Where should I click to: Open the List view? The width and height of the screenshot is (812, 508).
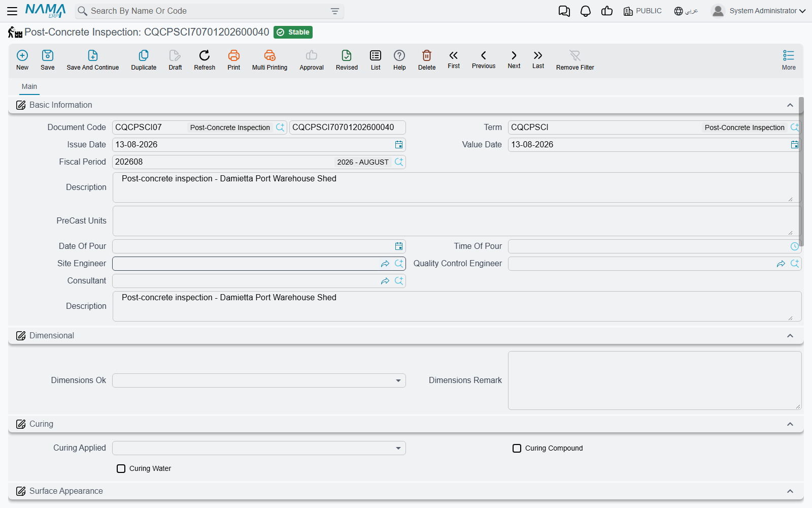click(x=376, y=60)
